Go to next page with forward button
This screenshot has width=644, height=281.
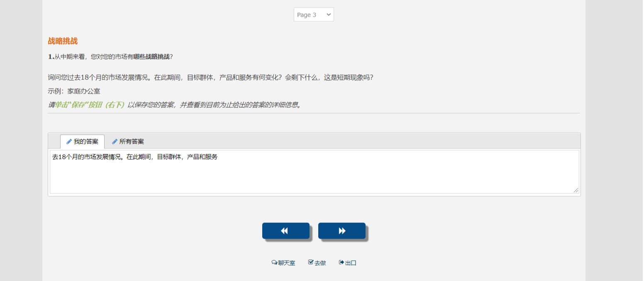[342, 231]
